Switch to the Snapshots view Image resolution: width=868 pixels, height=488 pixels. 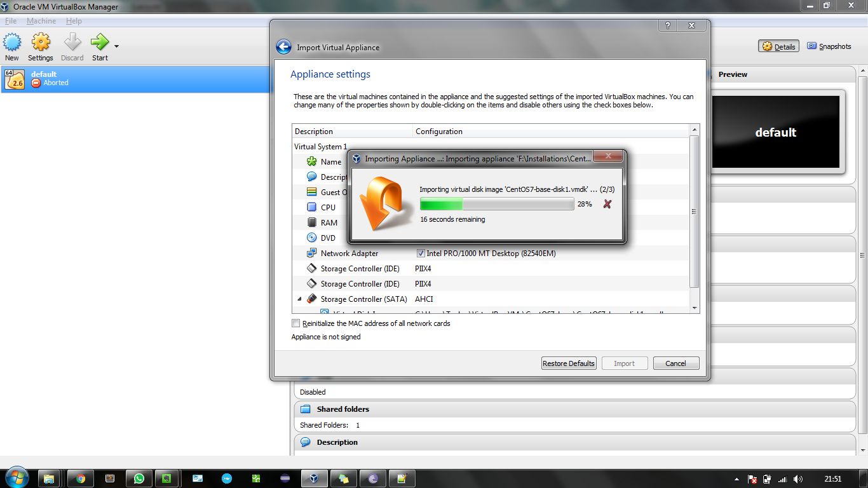[x=829, y=46]
